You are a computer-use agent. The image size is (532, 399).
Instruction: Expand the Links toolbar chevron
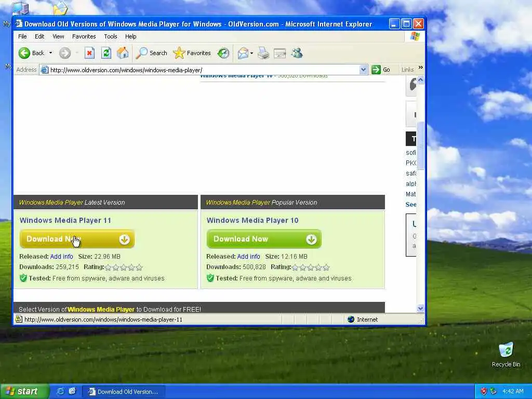[x=421, y=68]
